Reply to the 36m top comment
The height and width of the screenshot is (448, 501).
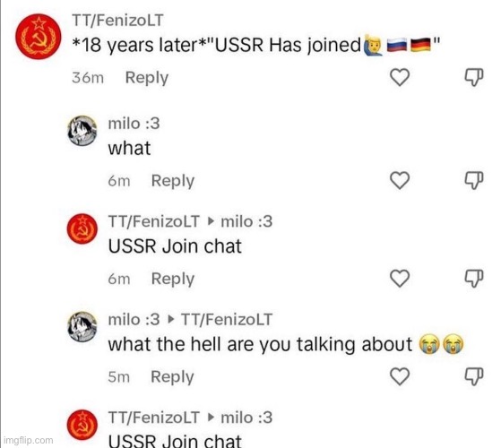coord(147,78)
